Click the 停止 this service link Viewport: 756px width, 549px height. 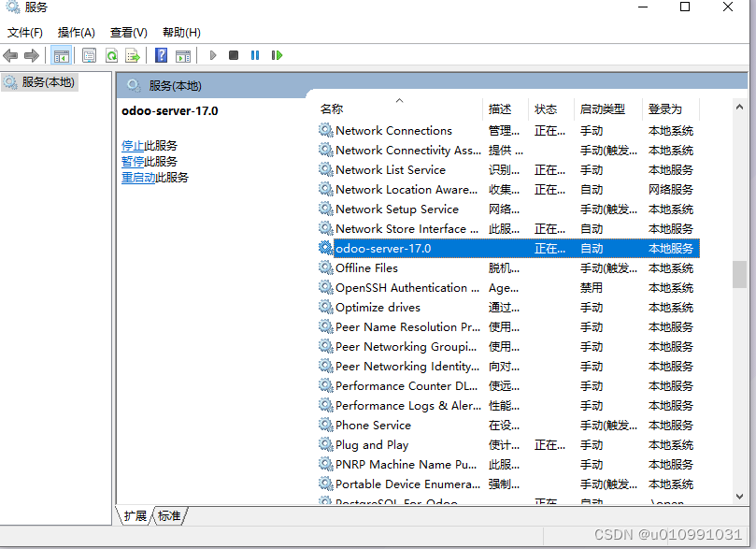(x=133, y=146)
